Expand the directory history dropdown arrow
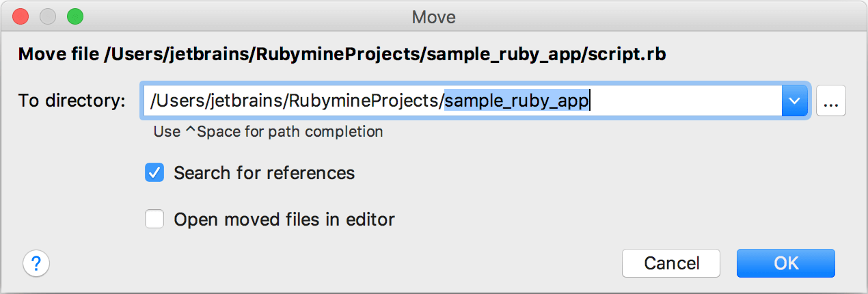This screenshot has width=868, height=294. pos(794,102)
